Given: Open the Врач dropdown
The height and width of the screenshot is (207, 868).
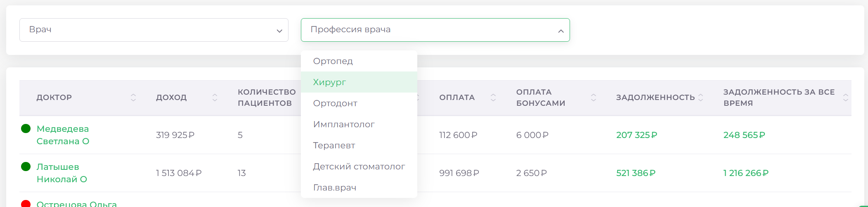Looking at the screenshot, I should (x=154, y=30).
